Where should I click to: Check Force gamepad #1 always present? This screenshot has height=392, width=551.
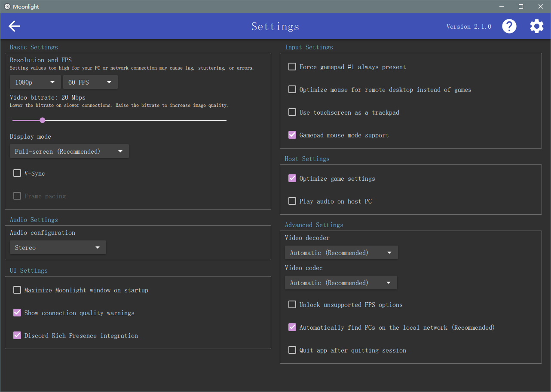pos(292,67)
